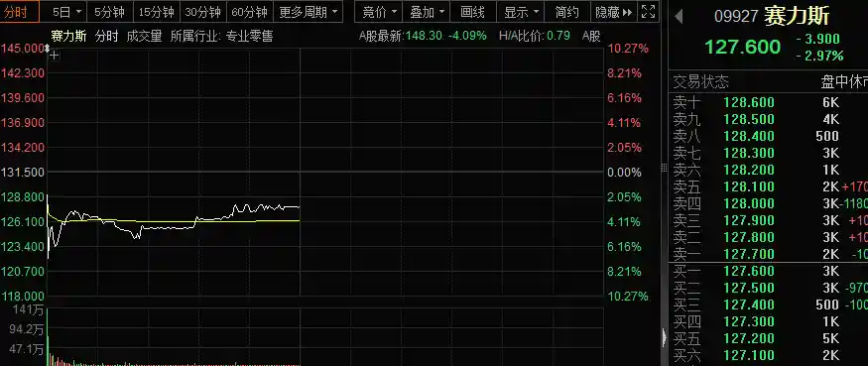Click stock name 赛力斯 in chart header

(x=68, y=37)
